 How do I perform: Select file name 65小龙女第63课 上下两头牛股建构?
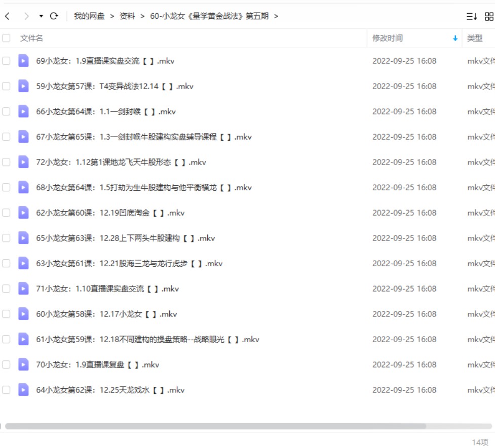pos(125,238)
